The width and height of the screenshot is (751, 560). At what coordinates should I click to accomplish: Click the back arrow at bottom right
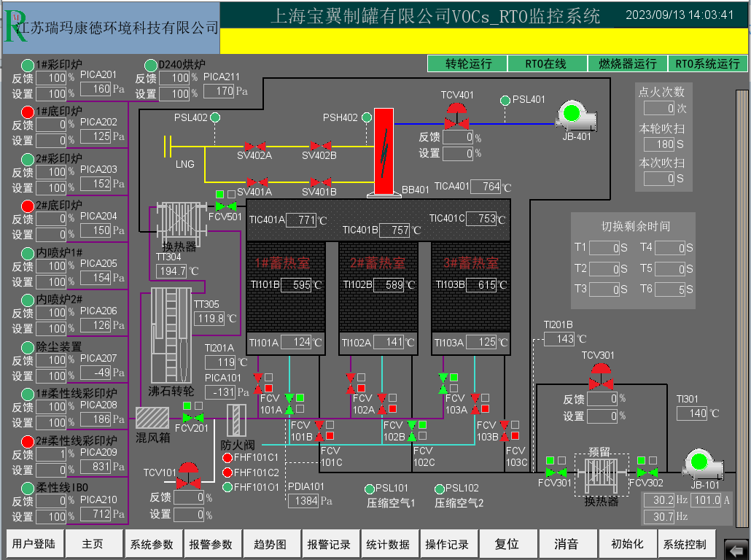tap(736, 548)
